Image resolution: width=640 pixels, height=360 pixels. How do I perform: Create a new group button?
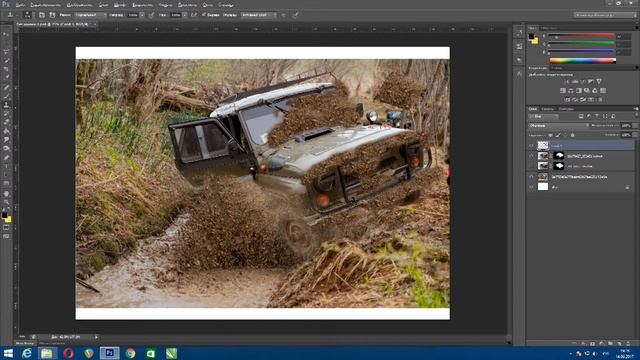click(x=611, y=344)
